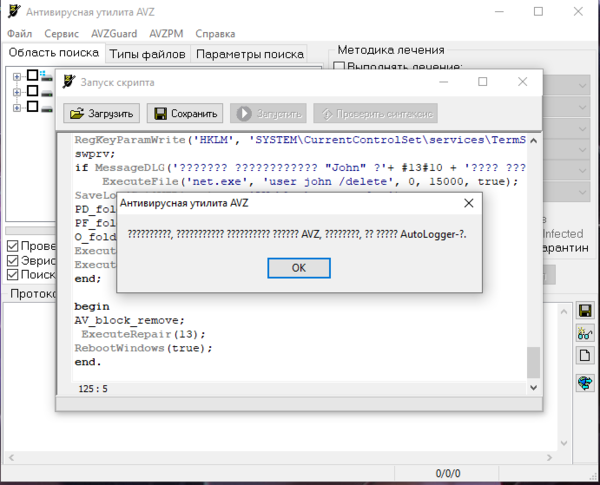Screen dimensions: 600x485
Task: Maximize the Запуск скрипта window
Action: 483,82
